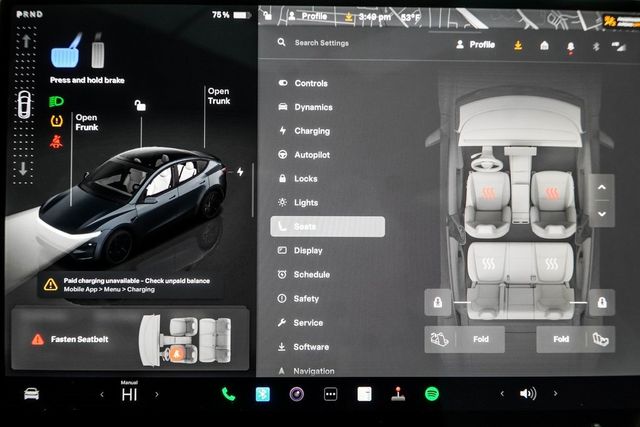Tap the yellow charging warning triangle
This screenshot has width=640, height=427.
click(51, 284)
